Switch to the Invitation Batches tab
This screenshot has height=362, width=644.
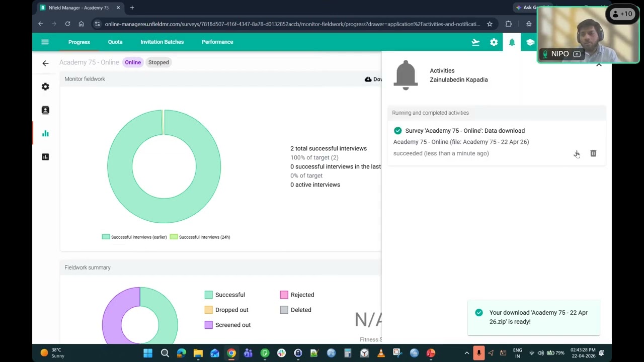[162, 42]
